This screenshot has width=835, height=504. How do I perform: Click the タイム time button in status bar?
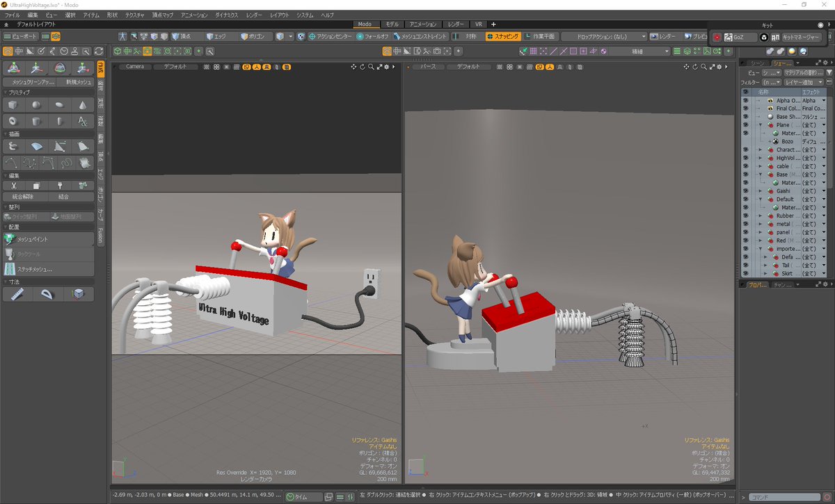(304, 496)
